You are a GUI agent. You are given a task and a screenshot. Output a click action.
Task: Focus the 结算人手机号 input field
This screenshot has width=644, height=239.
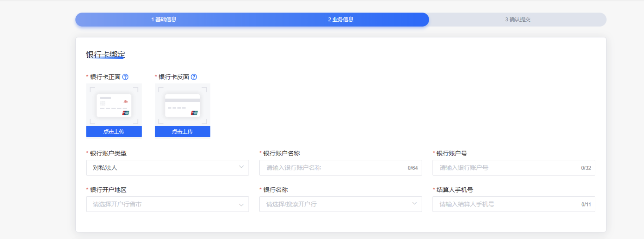507,204
